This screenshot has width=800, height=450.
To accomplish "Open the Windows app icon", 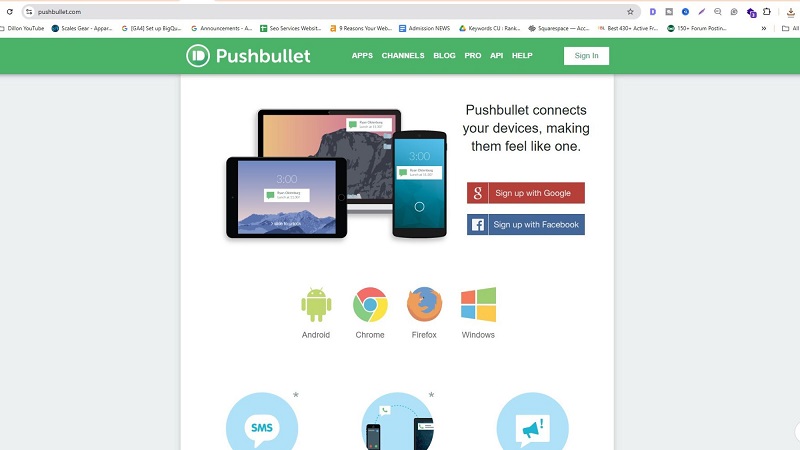I will coord(478,305).
